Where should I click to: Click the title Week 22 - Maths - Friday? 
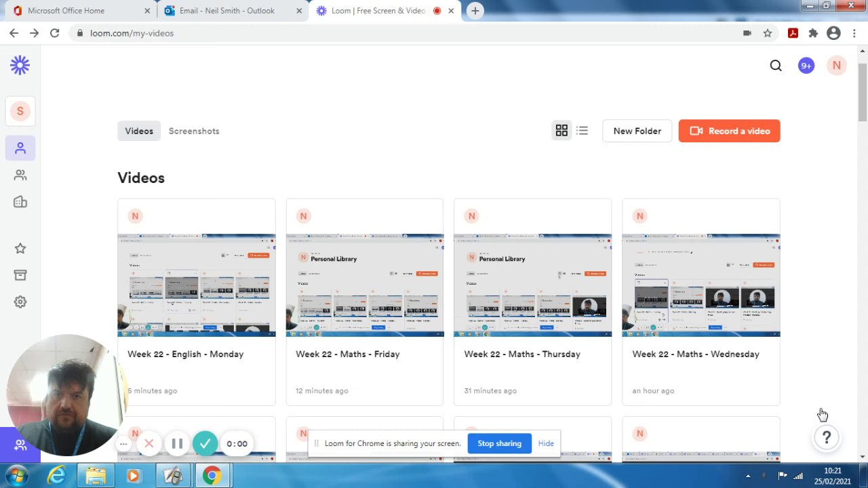point(347,354)
